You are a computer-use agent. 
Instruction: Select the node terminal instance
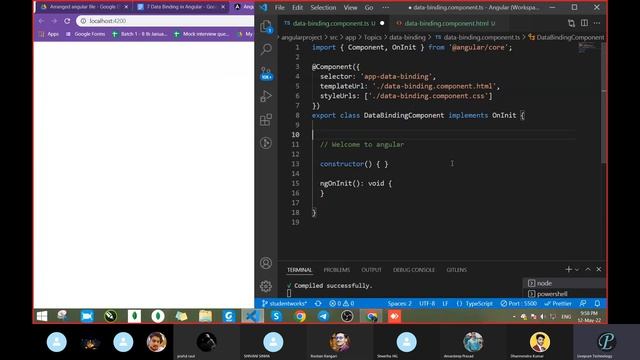point(564,283)
